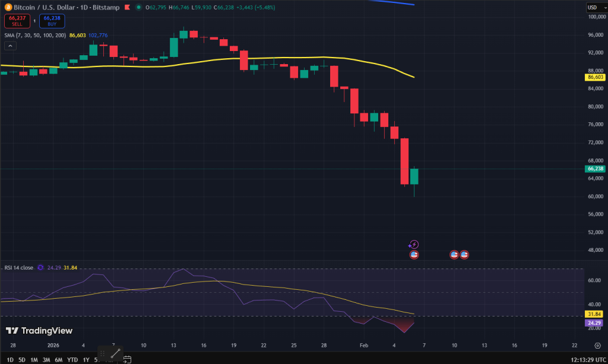Click the red flag icon beside Bitstamp
The image size is (608, 364).
[127, 7]
